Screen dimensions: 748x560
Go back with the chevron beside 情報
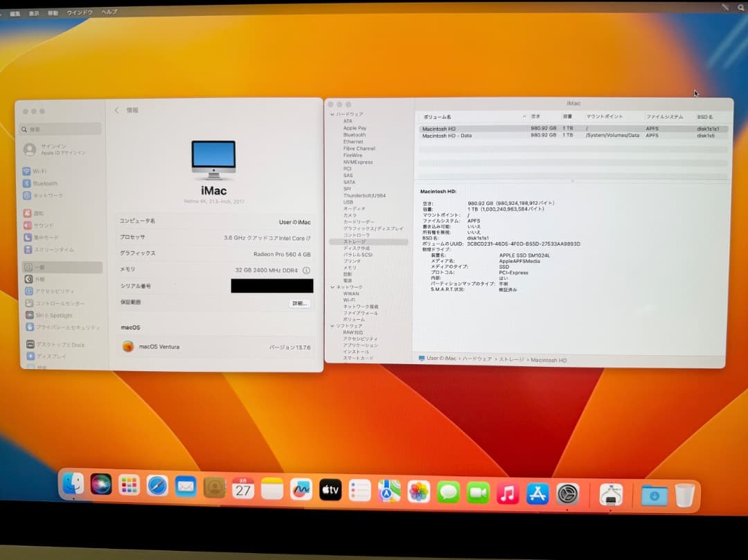117,110
